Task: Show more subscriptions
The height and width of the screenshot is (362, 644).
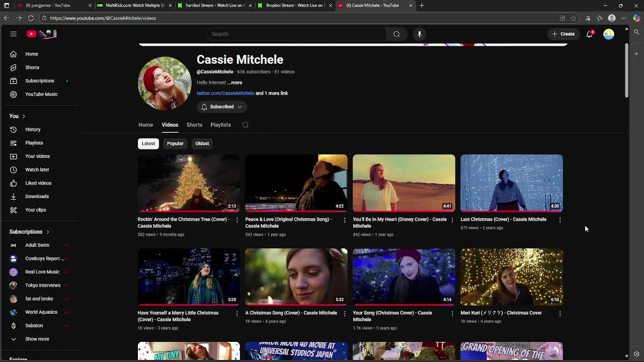Action: [41, 339]
